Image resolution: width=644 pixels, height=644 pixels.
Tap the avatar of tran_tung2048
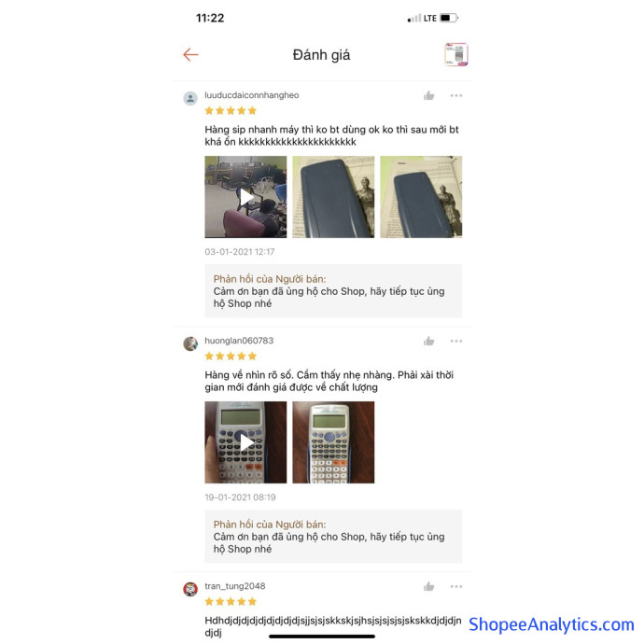190,589
